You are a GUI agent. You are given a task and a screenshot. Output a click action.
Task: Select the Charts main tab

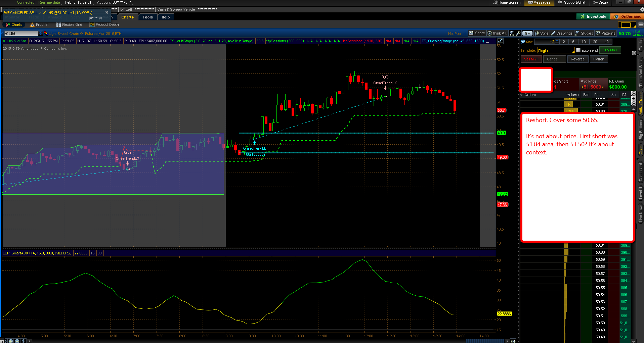pyautogui.click(x=128, y=17)
